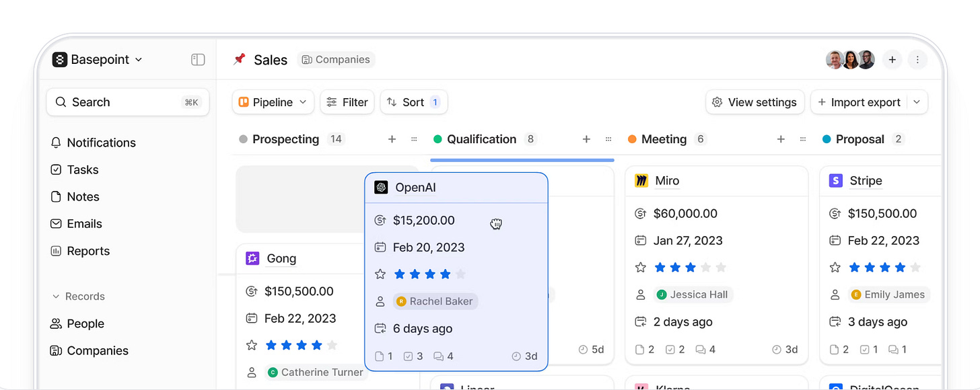
Task: Click $15,200.00 on OpenAI card
Action: (x=424, y=221)
